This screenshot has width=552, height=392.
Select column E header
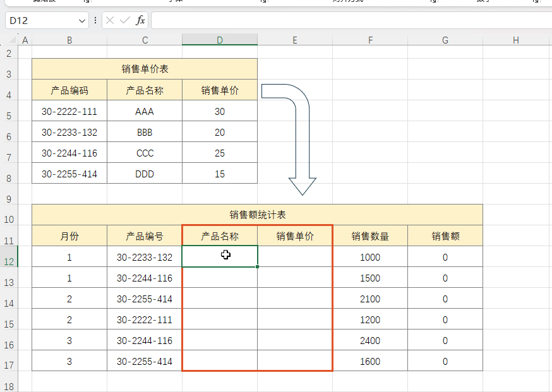point(295,40)
